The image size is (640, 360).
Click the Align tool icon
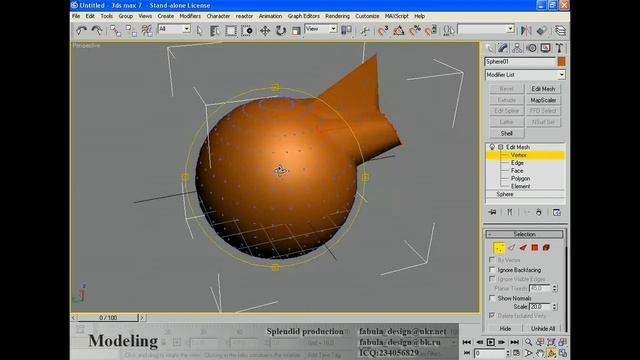coord(542,31)
